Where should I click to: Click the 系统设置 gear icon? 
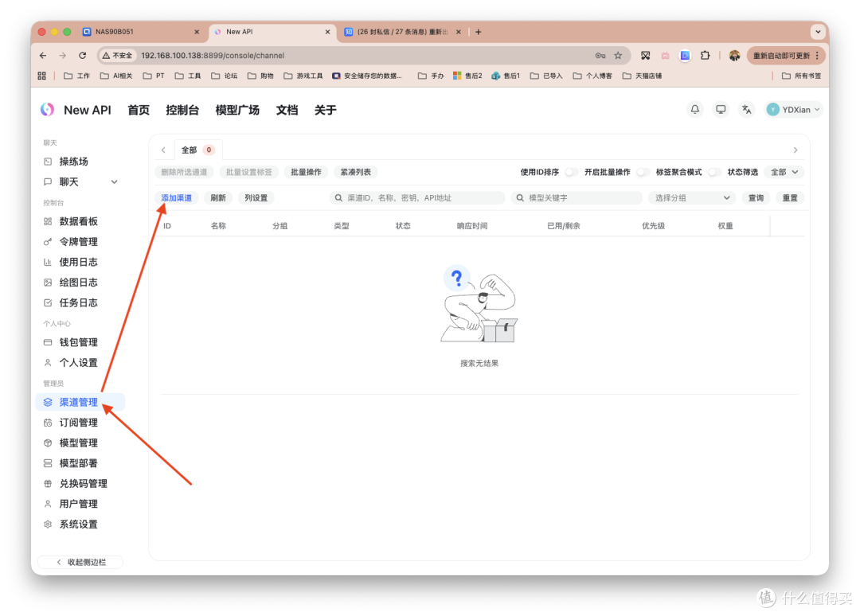[x=48, y=524]
